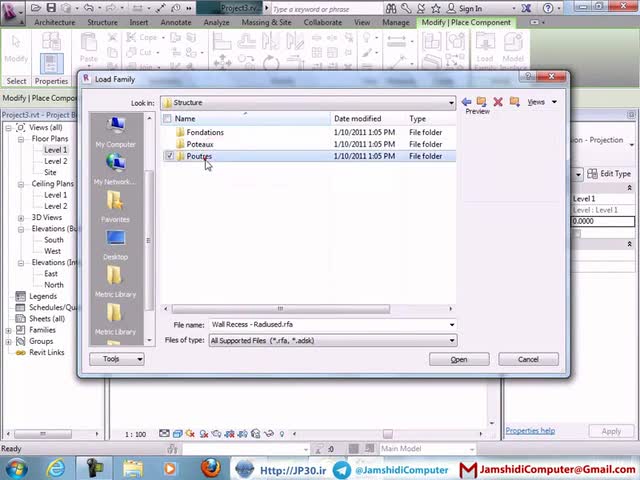Click Sign In in the title bar

470,8
